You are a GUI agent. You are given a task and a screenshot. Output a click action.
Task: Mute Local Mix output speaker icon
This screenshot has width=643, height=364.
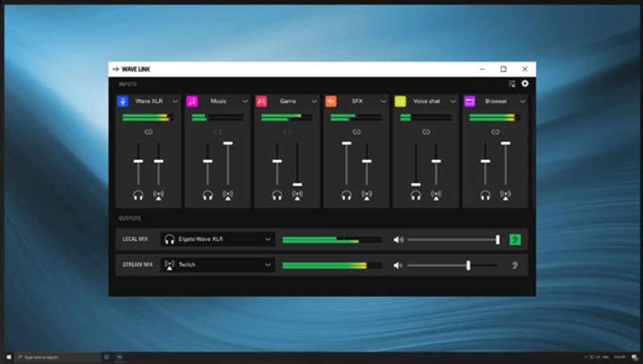[x=398, y=240]
